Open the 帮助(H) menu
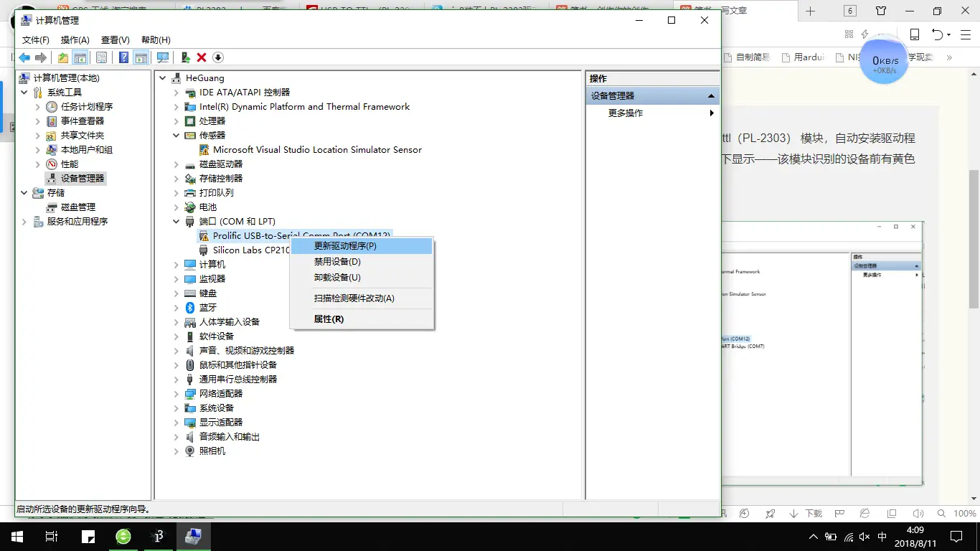980x551 pixels. pos(156,40)
